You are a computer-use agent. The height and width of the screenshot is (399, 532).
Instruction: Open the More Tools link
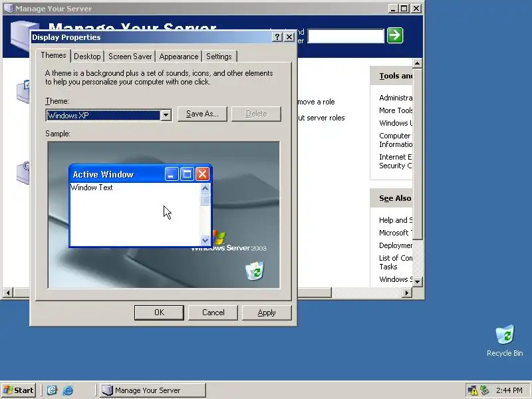pyautogui.click(x=396, y=110)
